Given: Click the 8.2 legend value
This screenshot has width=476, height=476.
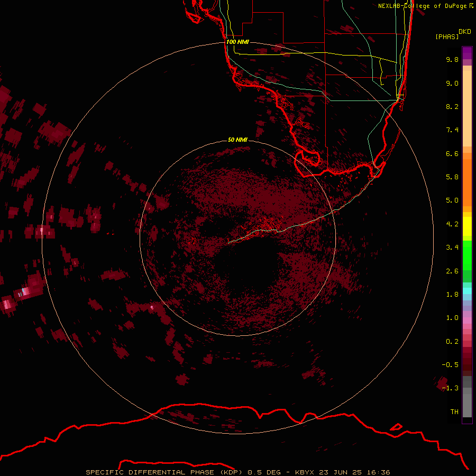Looking at the screenshot, I should pos(452,106).
